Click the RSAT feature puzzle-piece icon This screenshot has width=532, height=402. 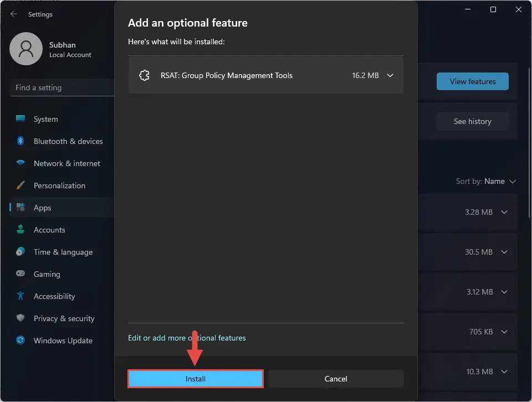click(144, 75)
